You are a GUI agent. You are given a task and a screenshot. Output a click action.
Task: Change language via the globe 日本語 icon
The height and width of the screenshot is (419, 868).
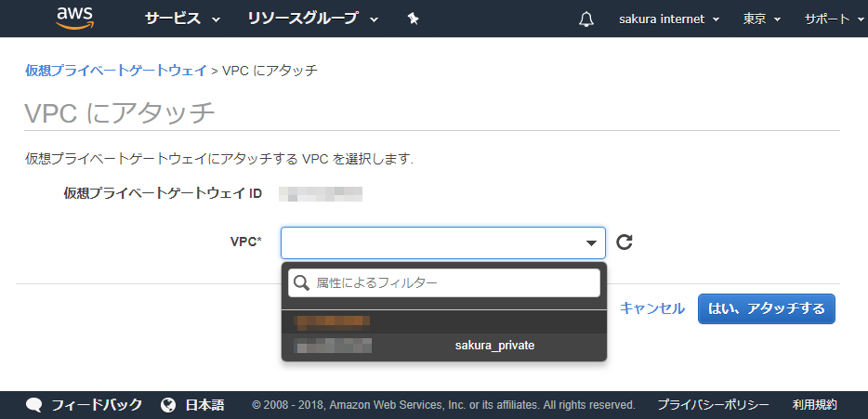click(x=168, y=405)
